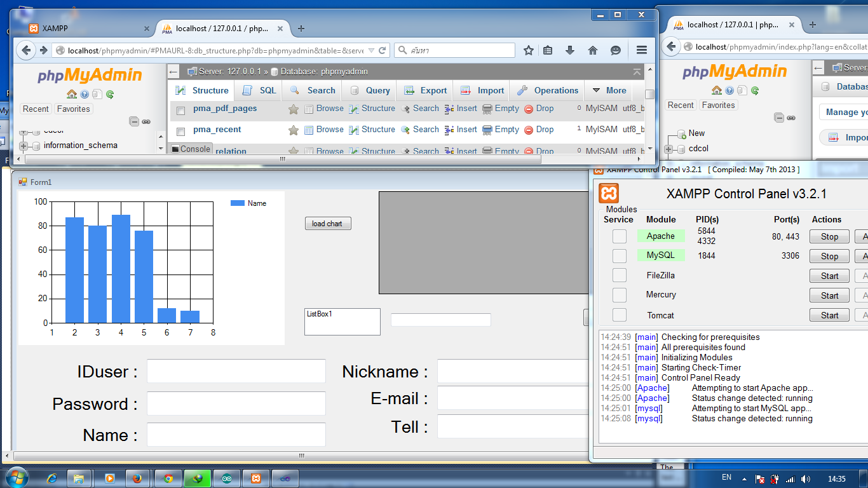The image size is (868, 488).
Task: Enable the MySQL service checkbox in XAMPP
Action: click(x=619, y=255)
